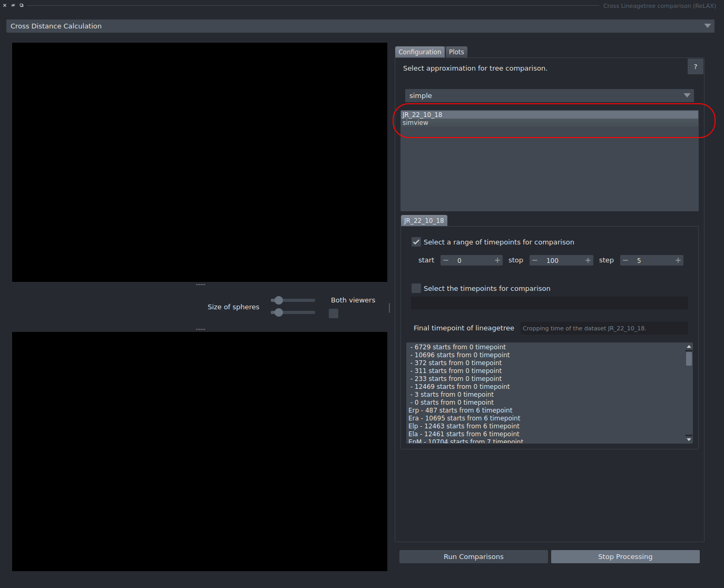This screenshot has height=588, width=724.
Task: Click minus to decrease the step value
Action: pyautogui.click(x=625, y=260)
